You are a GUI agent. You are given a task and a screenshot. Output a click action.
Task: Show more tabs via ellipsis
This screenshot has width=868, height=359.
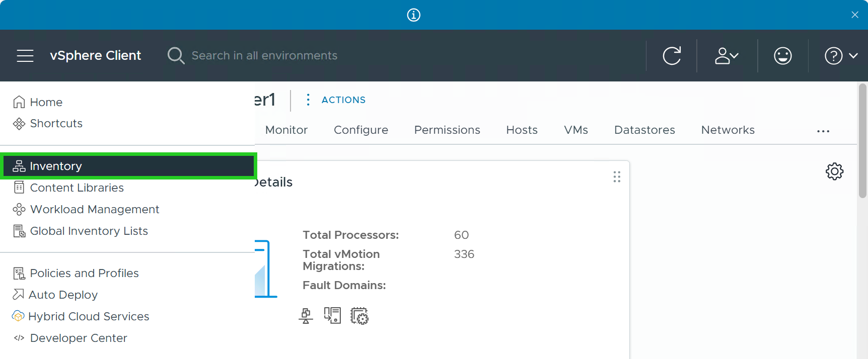click(x=823, y=131)
